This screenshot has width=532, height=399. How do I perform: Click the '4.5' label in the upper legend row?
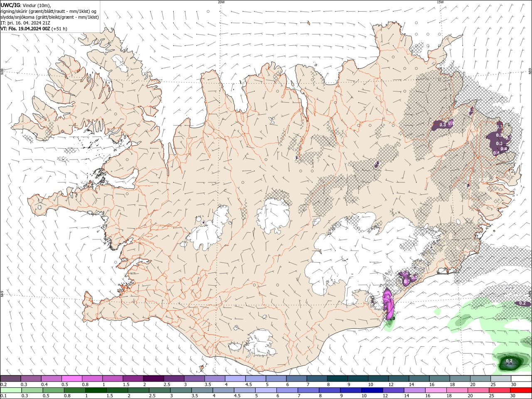(x=249, y=384)
